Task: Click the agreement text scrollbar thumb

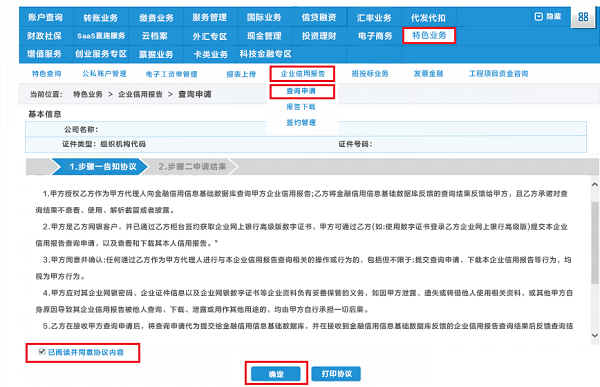Action: click(x=595, y=242)
